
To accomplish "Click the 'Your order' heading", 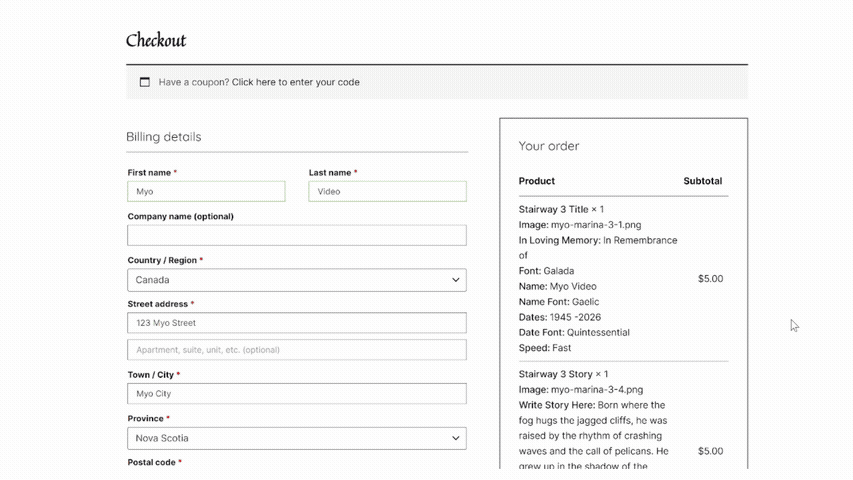I will [x=549, y=146].
